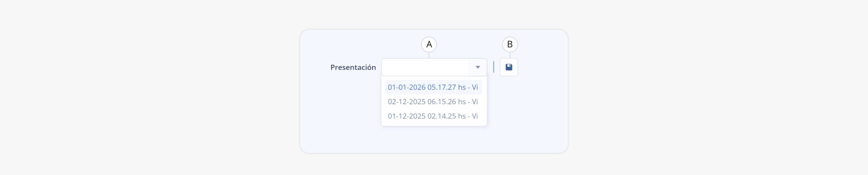Choose the 02-12-2025 06.15.26 hs entry
This screenshot has height=175, width=868.
click(x=433, y=102)
